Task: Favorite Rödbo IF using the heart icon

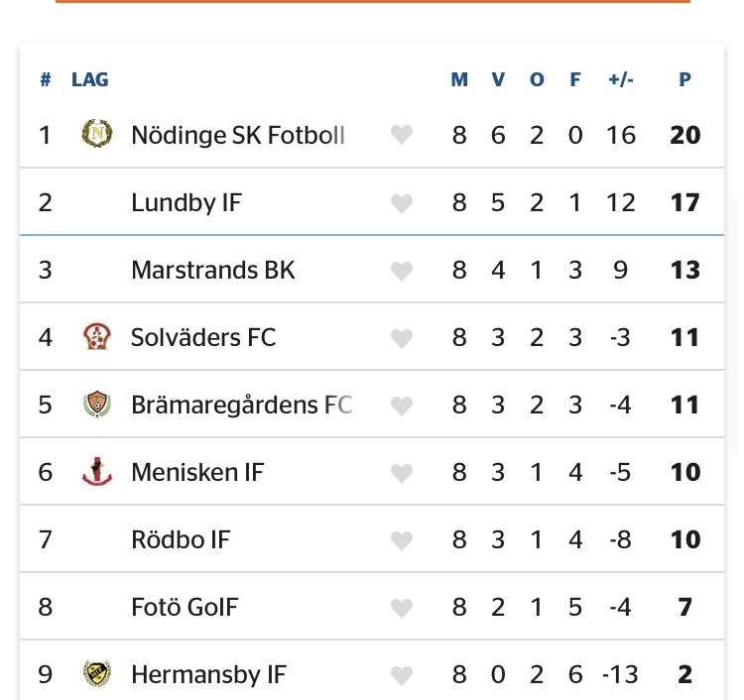Action: click(401, 540)
